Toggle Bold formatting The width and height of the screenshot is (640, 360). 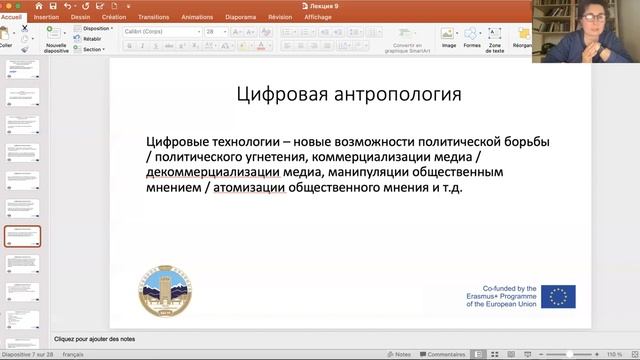point(129,46)
